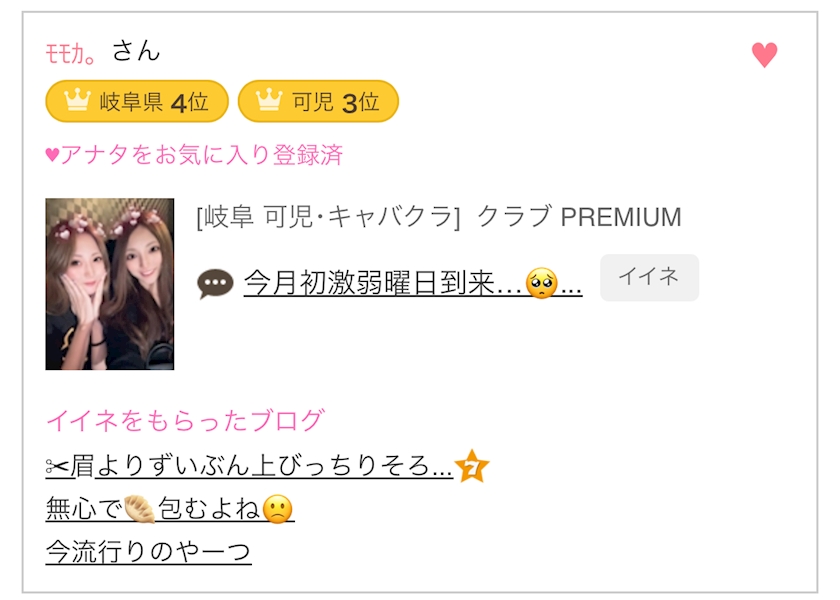Click the クラブ PREMIUM shop name
The height and width of the screenshot is (600, 840).
click(x=579, y=217)
